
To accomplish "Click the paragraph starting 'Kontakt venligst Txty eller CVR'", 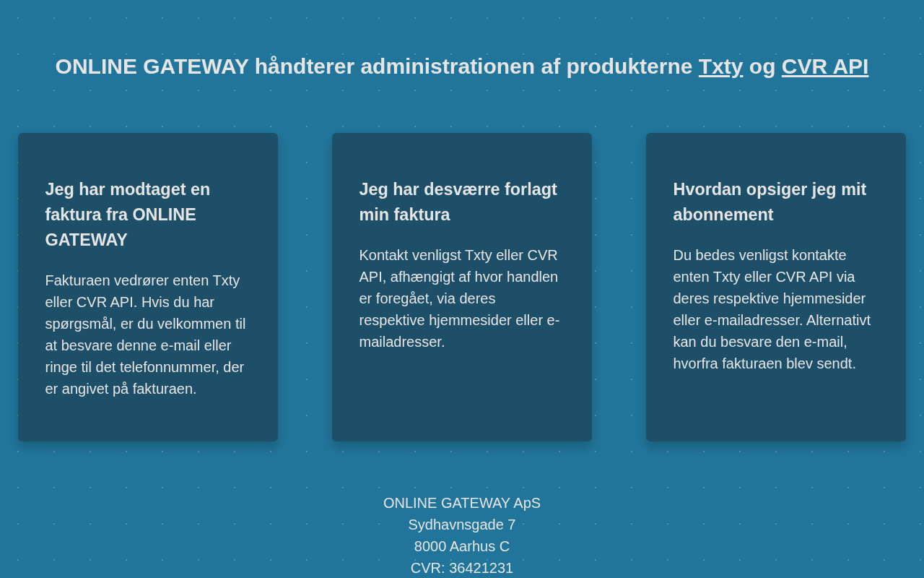I will click(x=461, y=298).
